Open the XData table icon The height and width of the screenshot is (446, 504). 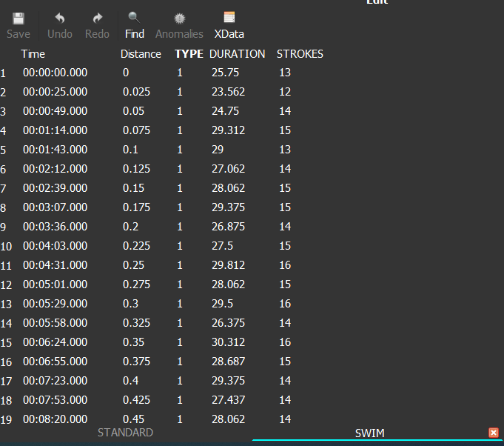(x=229, y=17)
